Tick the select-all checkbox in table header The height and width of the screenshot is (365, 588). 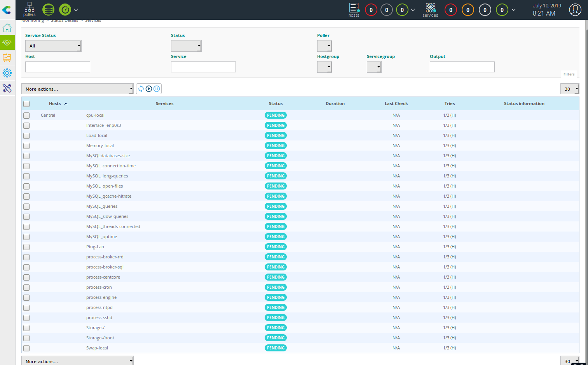26,104
